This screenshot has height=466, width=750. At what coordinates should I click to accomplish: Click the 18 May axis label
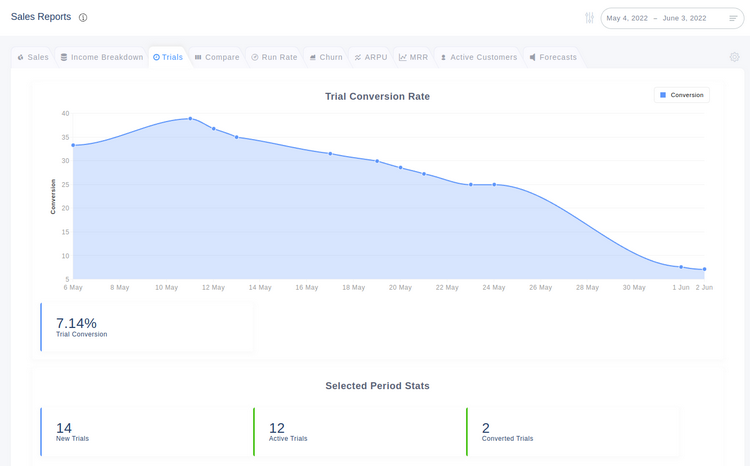[x=353, y=288]
